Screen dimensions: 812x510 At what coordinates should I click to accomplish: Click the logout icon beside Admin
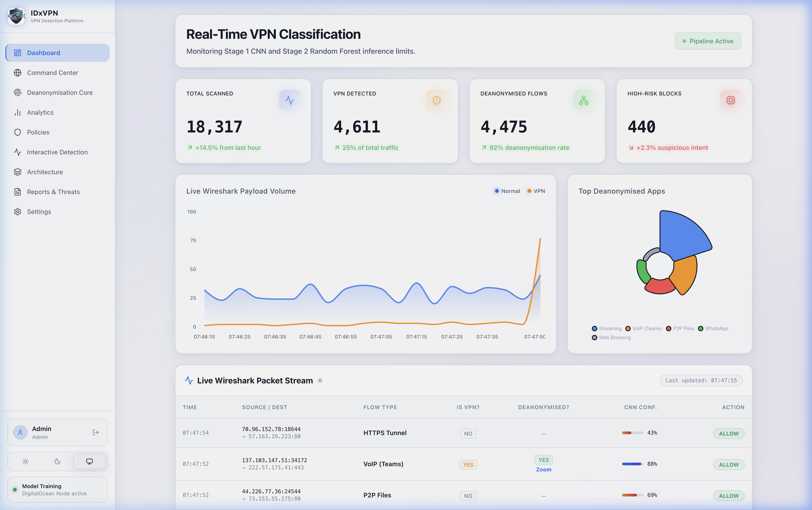(96, 432)
